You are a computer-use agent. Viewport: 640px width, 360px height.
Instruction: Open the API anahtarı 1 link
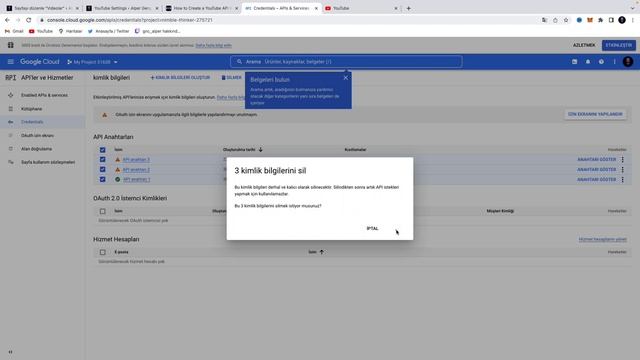tap(136, 179)
